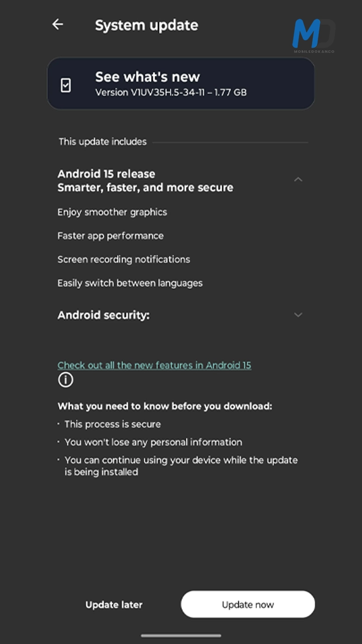Collapse the Android 15 release section
362x644 pixels.
click(298, 180)
